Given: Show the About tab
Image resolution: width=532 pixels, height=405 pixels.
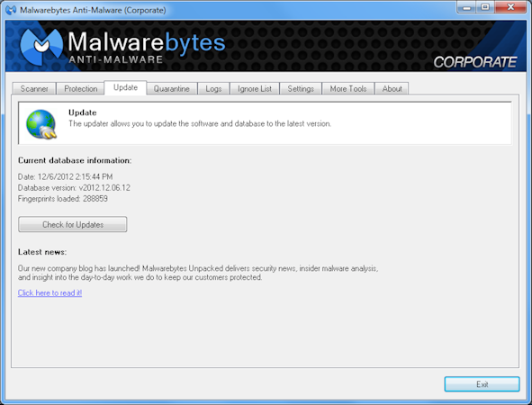Looking at the screenshot, I should tap(392, 88).
